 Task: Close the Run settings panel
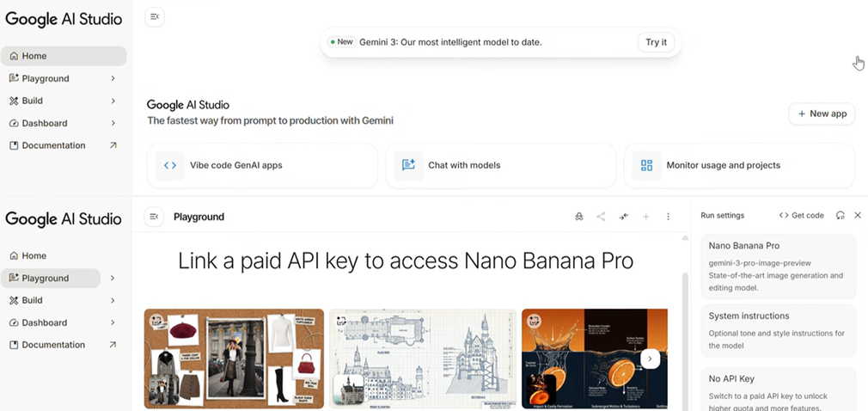857,216
